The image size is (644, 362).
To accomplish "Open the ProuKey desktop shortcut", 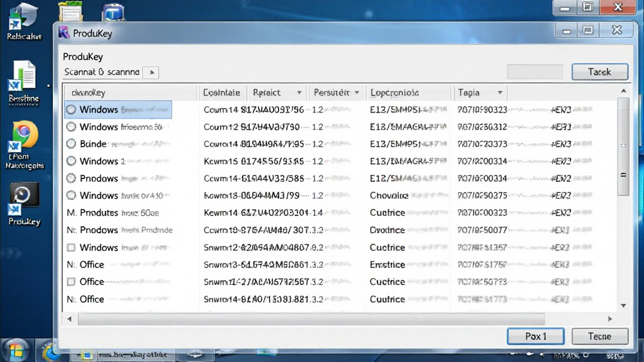I will pos(24,204).
